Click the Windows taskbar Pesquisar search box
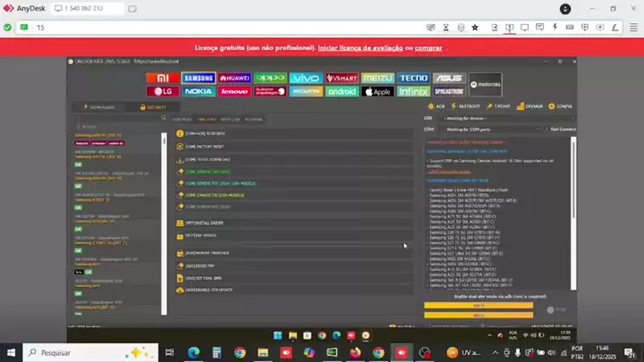644x362 pixels. point(80,352)
